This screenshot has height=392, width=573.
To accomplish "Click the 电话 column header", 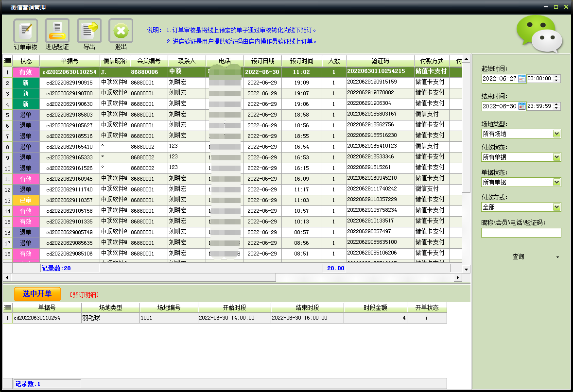I will pos(225,61).
